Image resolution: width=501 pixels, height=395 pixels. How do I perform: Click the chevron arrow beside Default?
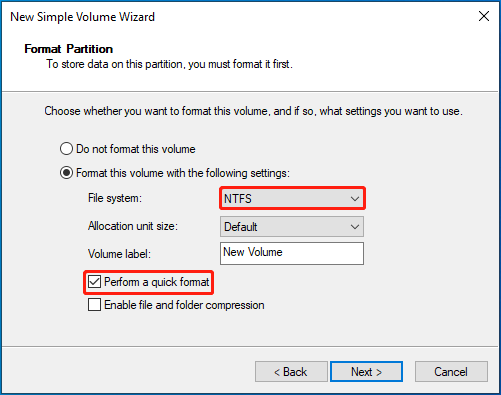pos(355,227)
